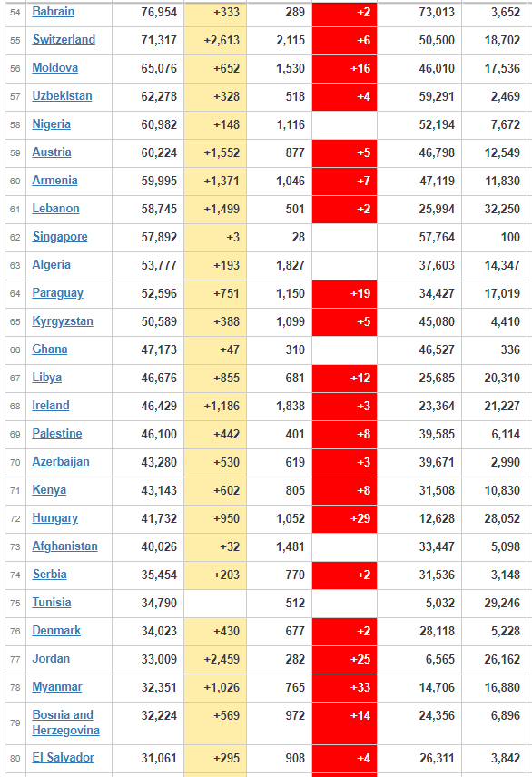Image resolution: width=532 pixels, height=777 pixels.
Task: Select the Nigeria country link
Action: point(51,124)
